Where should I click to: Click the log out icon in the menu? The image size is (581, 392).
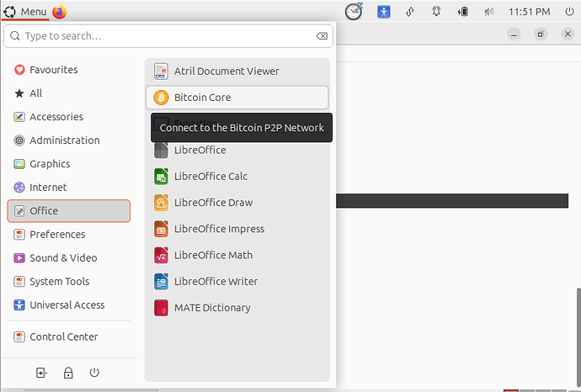pos(41,373)
